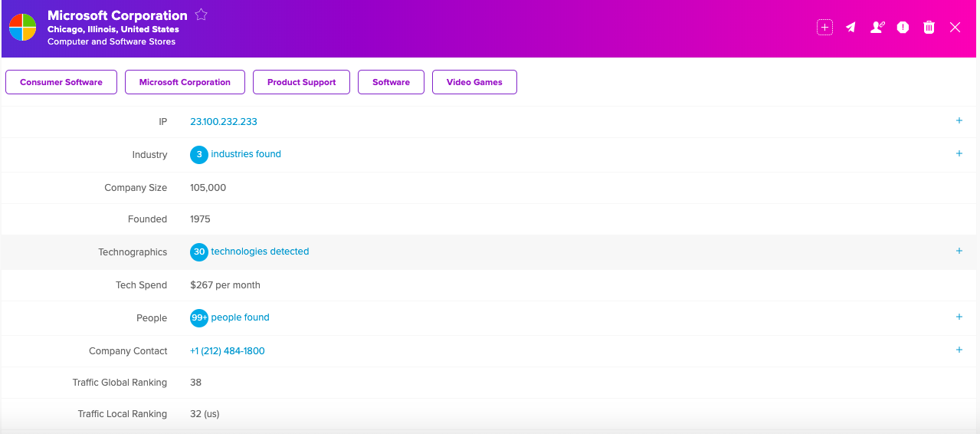Click the Microsoft Corporation header title
This screenshot has height=434, width=980.
(117, 15)
